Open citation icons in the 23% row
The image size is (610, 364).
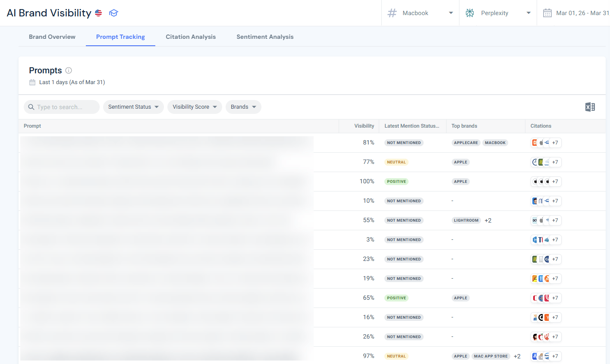click(546, 259)
